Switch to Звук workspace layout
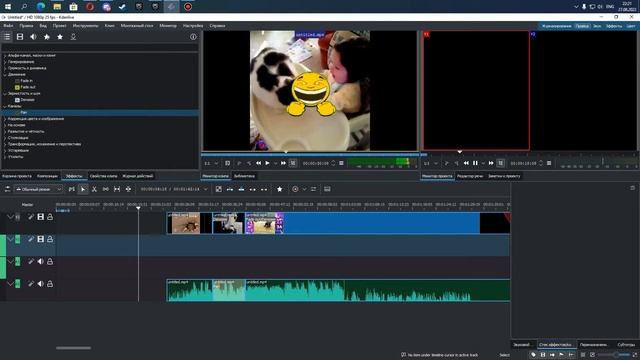The image size is (640, 360). click(597, 26)
